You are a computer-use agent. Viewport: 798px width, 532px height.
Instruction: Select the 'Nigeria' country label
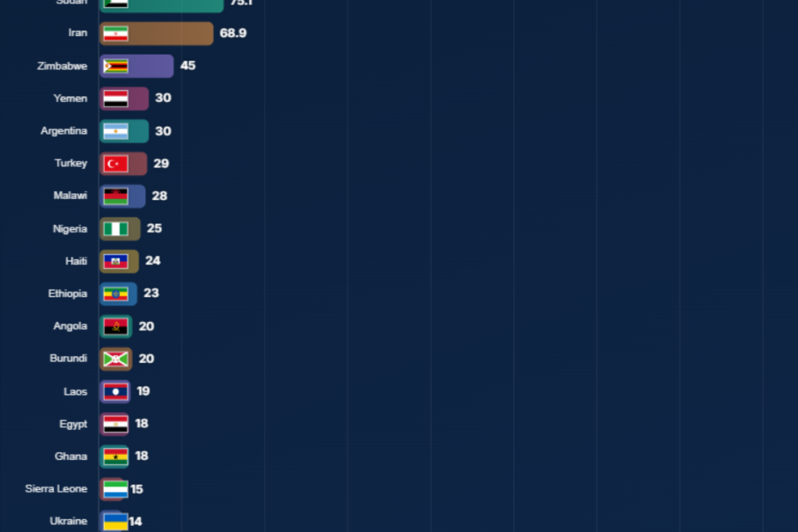pyautogui.click(x=70, y=229)
